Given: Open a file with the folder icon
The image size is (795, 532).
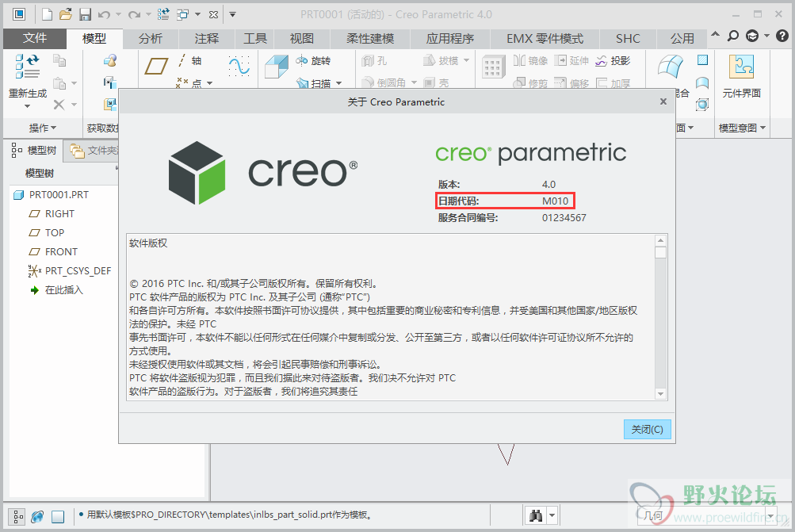Looking at the screenshot, I should 66,15.
